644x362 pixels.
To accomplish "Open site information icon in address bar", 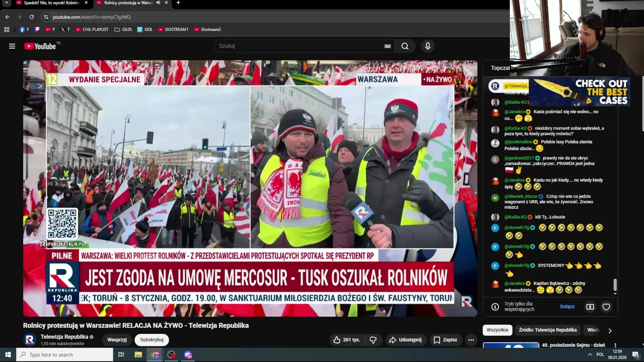I will (x=46, y=17).
